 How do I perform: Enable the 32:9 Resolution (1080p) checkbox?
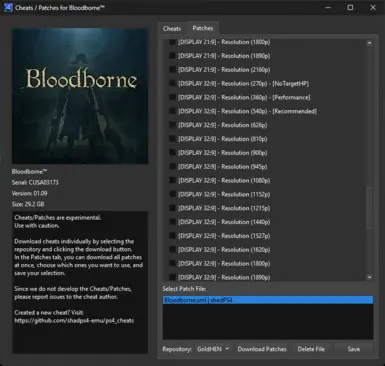172,180
